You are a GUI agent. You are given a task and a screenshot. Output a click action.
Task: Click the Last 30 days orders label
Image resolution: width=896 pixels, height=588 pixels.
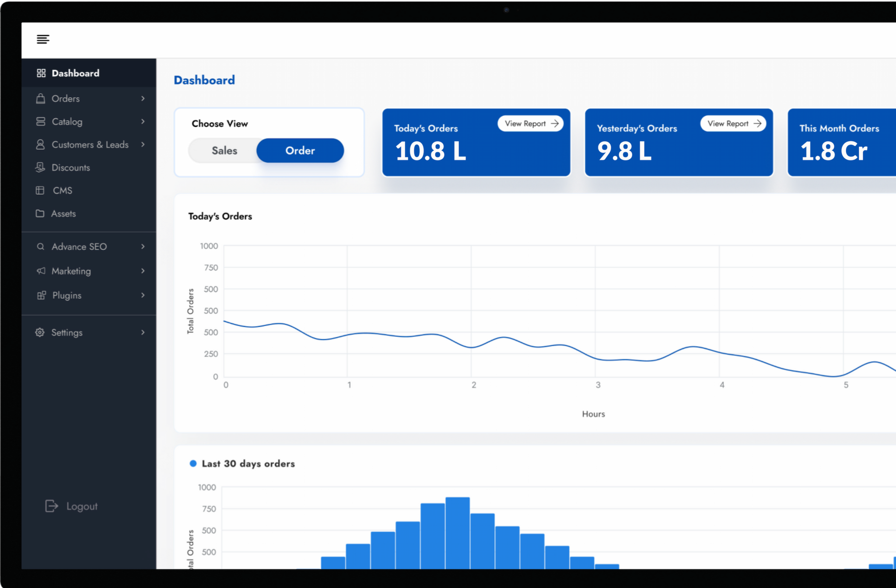pyautogui.click(x=248, y=463)
